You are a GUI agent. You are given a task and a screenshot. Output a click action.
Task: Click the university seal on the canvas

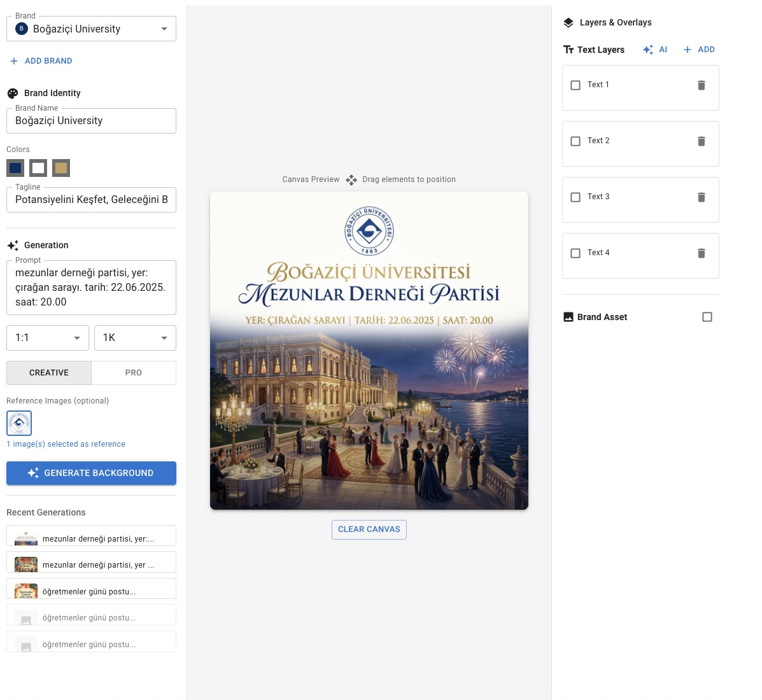coord(369,231)
